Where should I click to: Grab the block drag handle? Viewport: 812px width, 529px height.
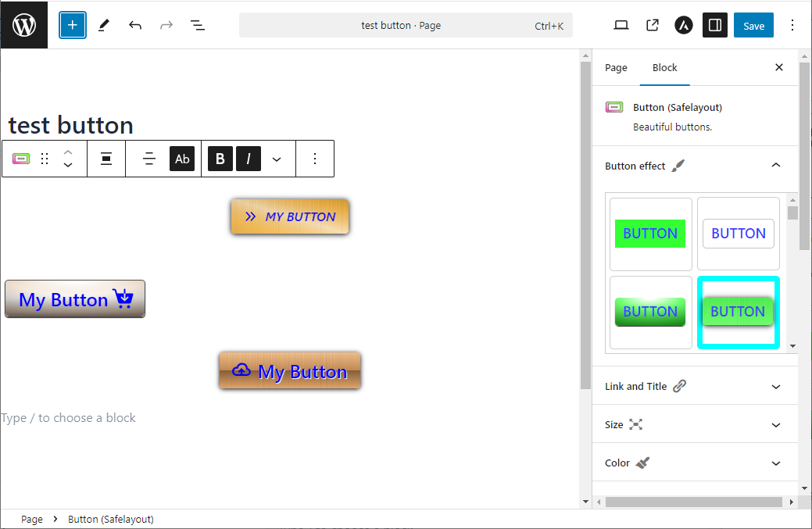(45, 159)
